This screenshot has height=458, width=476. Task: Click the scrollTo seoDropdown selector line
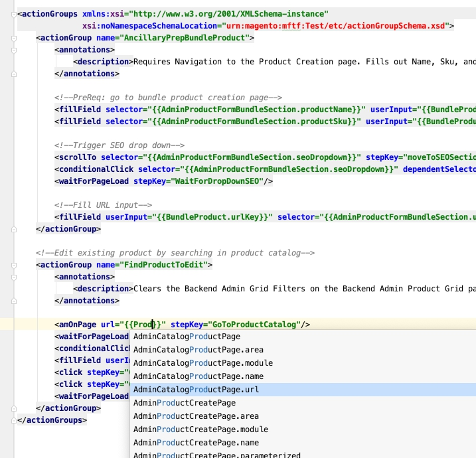266,157
